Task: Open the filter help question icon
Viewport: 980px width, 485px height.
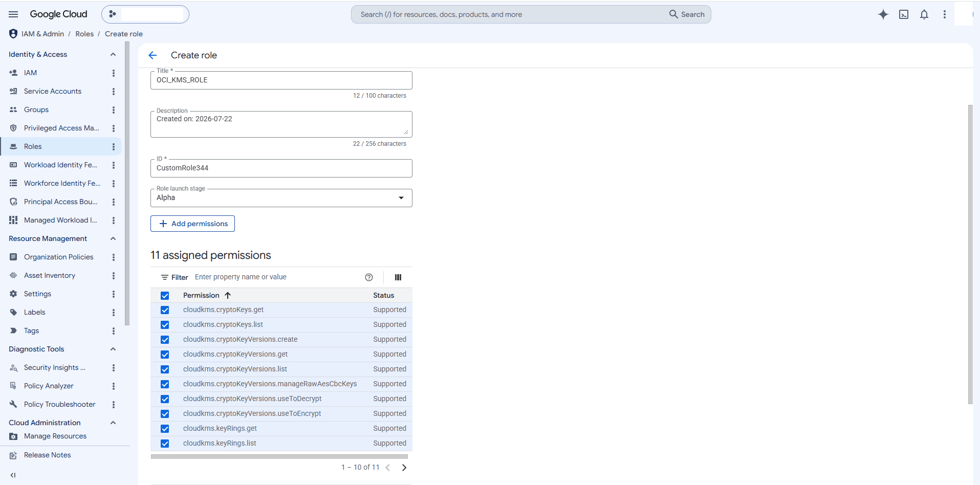Action: pos(369,277)
